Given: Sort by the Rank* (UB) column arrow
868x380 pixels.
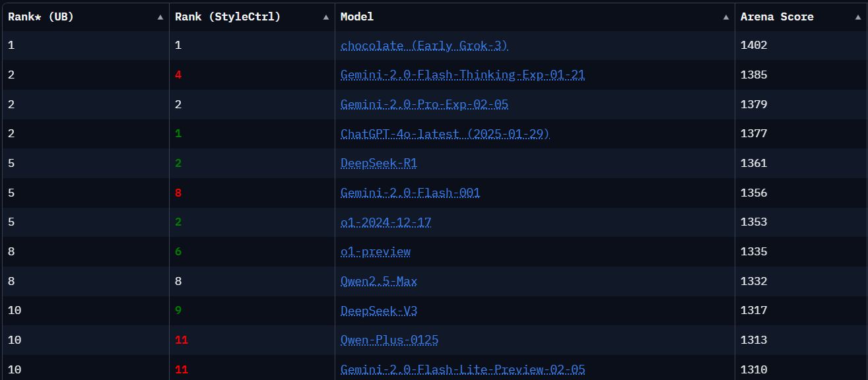Looking at the screenshot, I should point(160,18).
